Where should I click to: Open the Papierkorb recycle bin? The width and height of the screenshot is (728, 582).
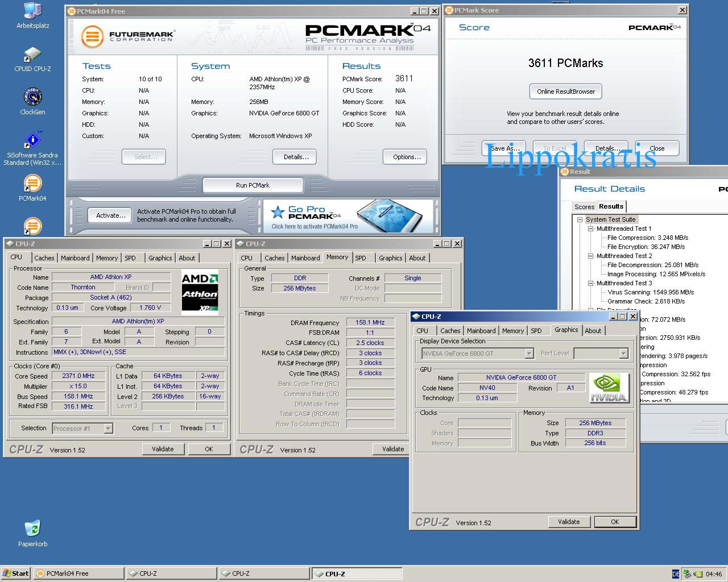click(32, 533)
